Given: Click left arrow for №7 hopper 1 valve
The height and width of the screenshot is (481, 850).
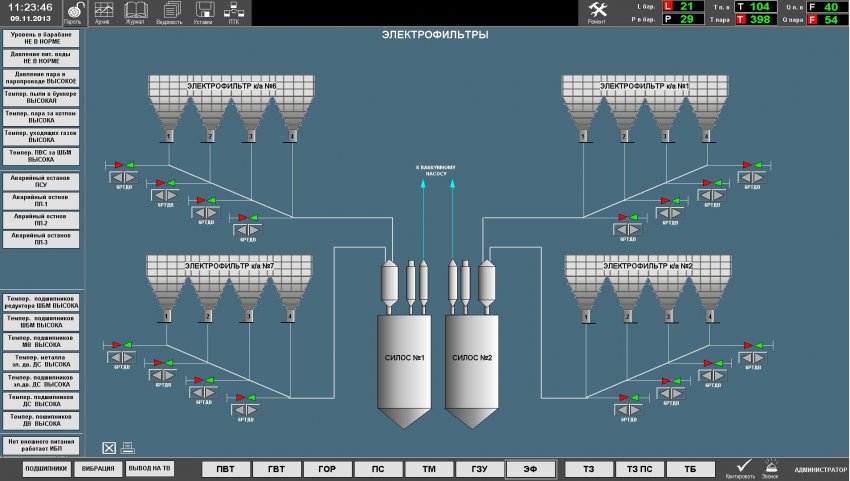Looking at the screenshot, I should 115,357.
